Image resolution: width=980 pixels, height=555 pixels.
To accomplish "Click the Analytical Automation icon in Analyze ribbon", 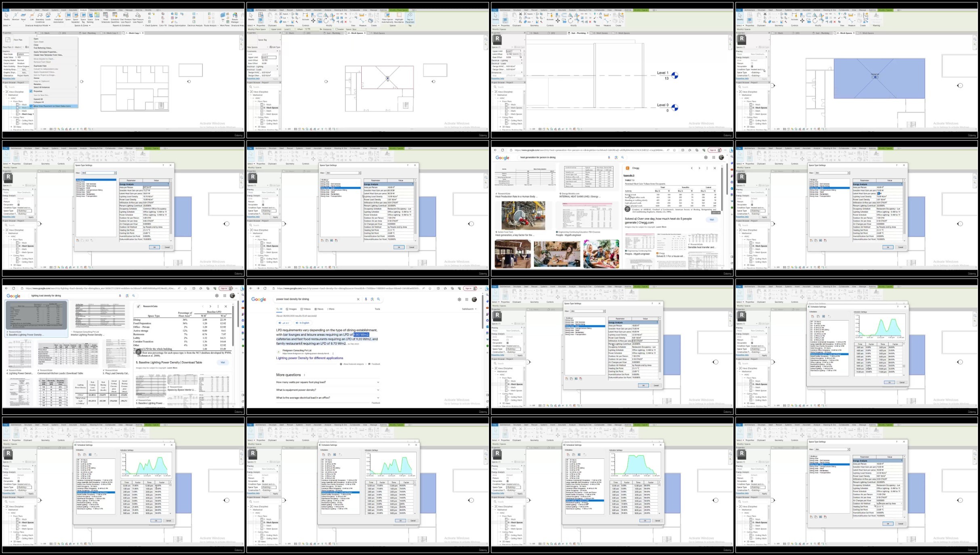I will (x=58, y=17).
